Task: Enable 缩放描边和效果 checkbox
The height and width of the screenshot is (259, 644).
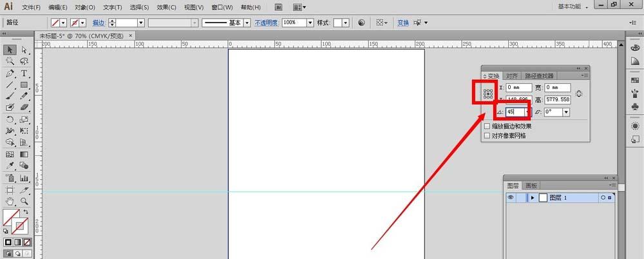Action: pos(487,126)
